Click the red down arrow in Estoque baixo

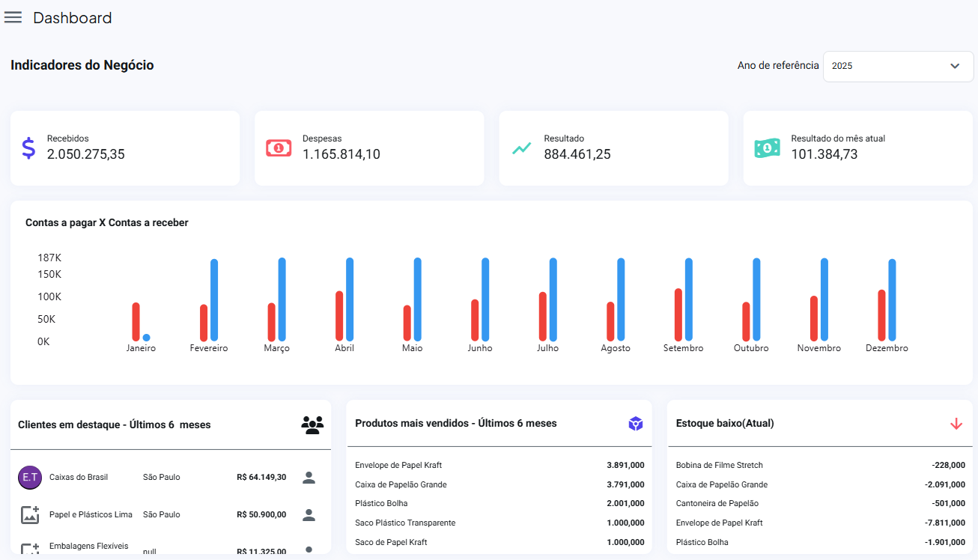[x=956, y=424]
